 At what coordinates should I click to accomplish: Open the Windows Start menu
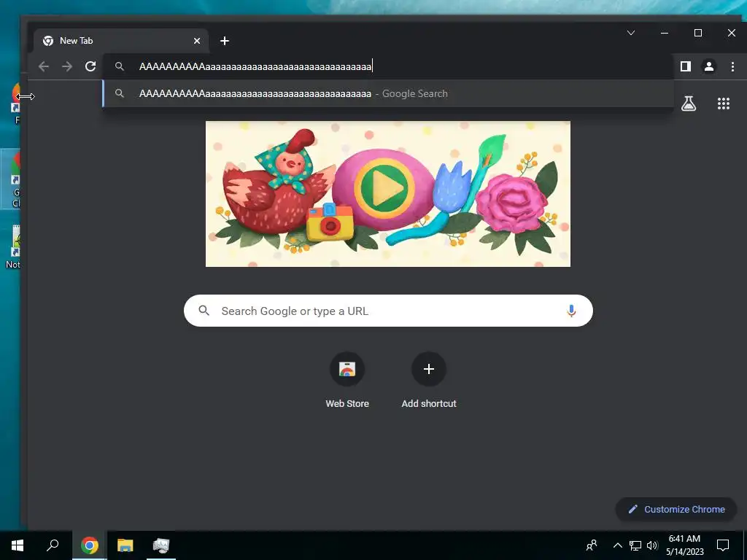[18, 545]
